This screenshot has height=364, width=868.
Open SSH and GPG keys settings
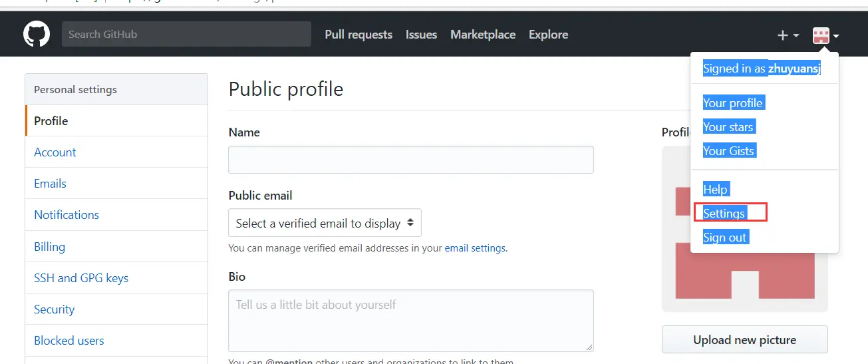116,277
